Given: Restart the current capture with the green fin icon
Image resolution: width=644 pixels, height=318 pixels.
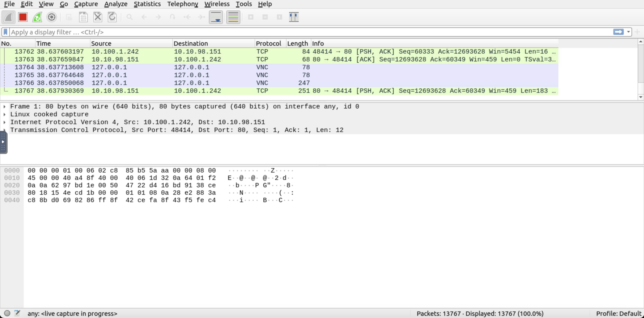Looking at the screenshot, I should [x=37, y=17].
